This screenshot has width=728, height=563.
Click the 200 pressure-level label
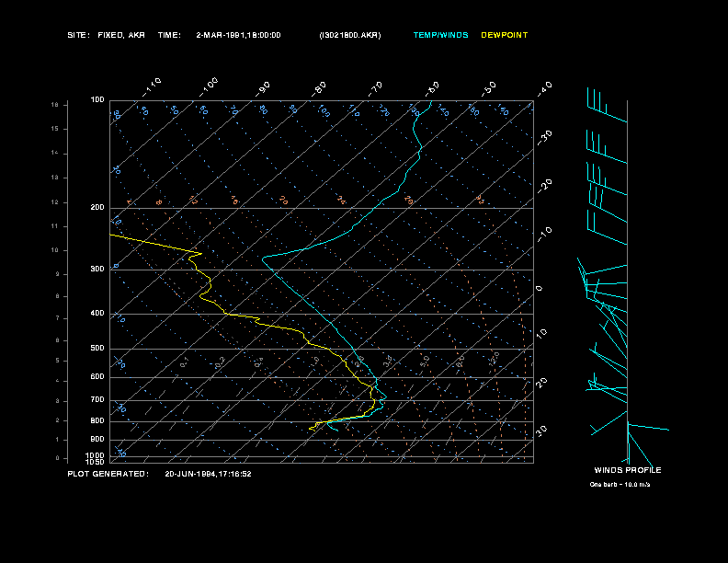(97, 207)
